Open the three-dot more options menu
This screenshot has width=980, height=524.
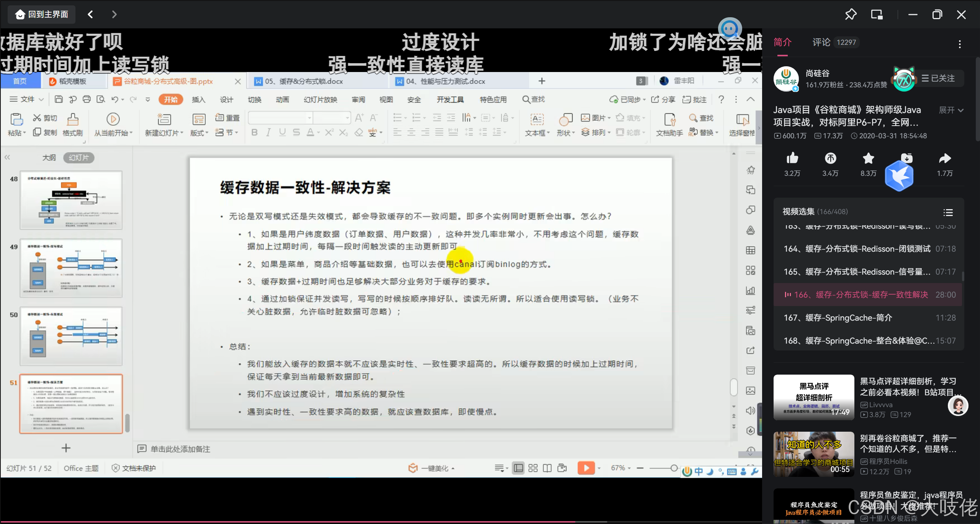tap(959, 44)
